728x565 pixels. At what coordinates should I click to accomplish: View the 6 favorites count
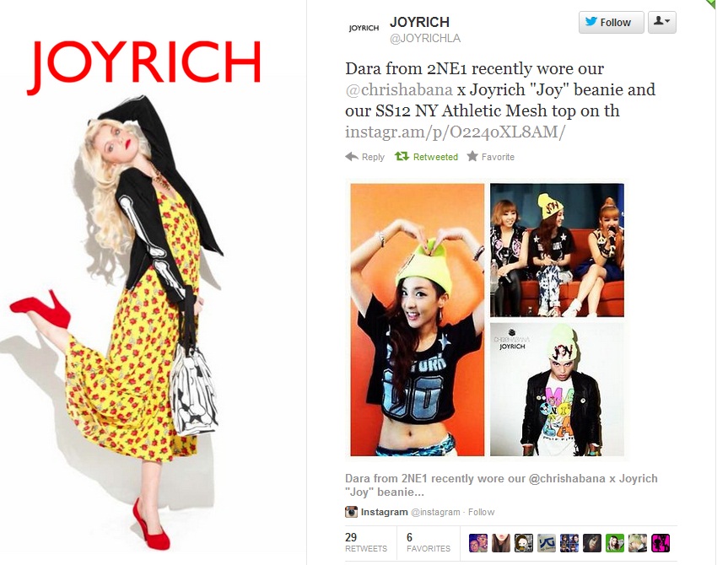tap(428, 542)
